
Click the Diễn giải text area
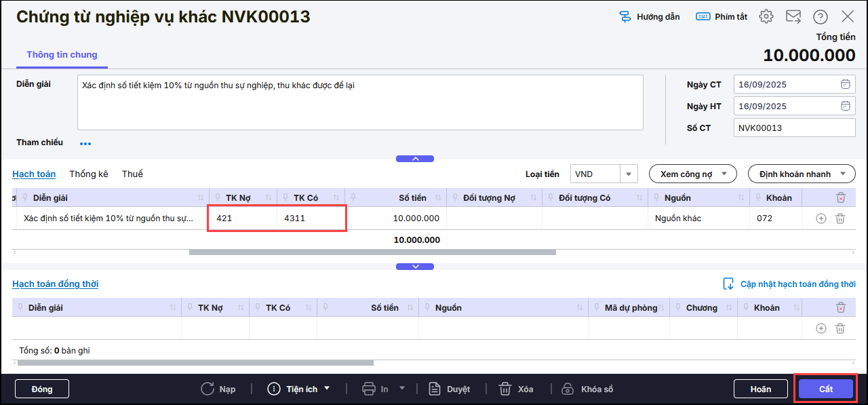coord(360,102)
